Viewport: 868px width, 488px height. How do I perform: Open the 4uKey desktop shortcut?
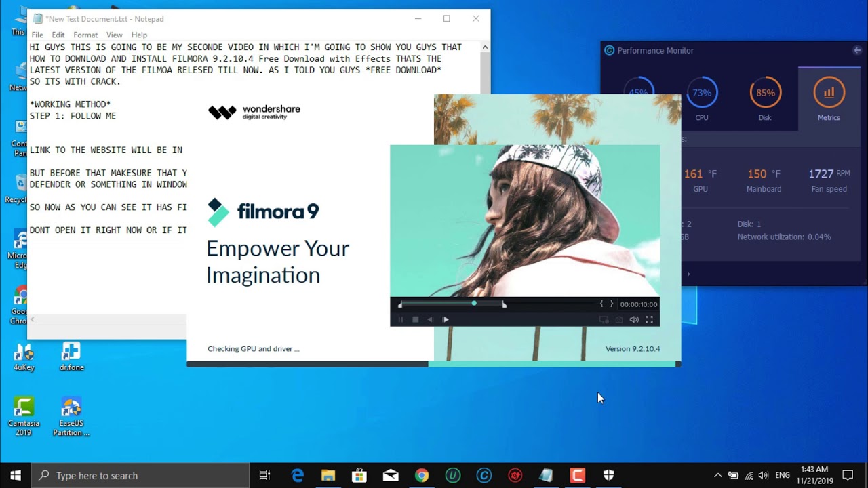tap(24, 357)
